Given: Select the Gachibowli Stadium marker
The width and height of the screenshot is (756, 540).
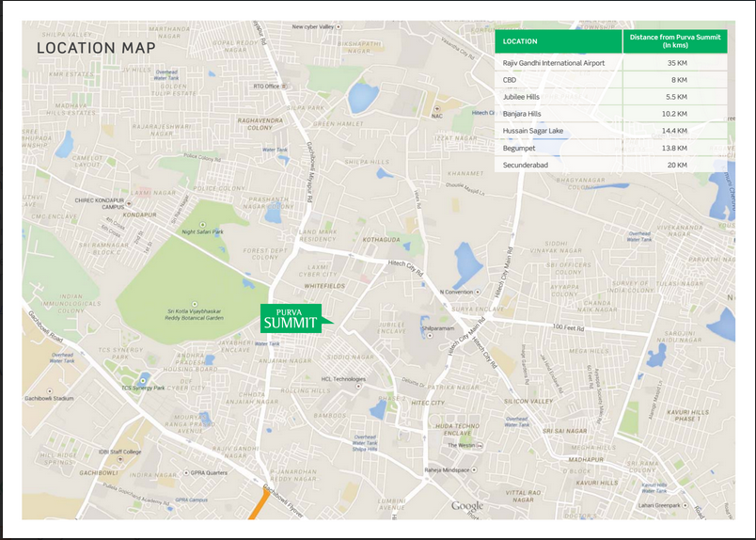Looking at the screenshot, I should click(49, 391).
